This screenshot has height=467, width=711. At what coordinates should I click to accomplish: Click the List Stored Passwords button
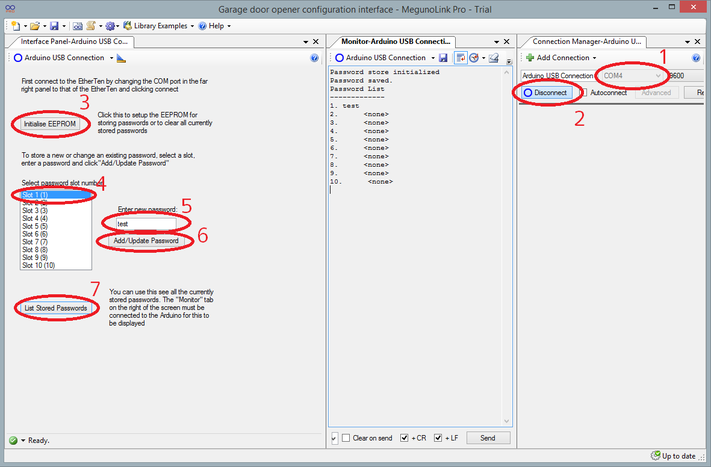[x=56, y=308]
